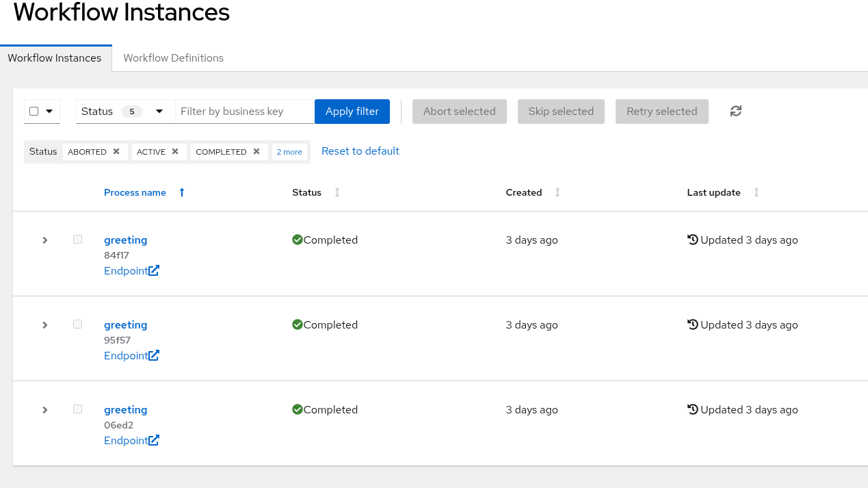Click the refresh icon in the toolbar
The image size is (868, 488).
coord(736,111)
